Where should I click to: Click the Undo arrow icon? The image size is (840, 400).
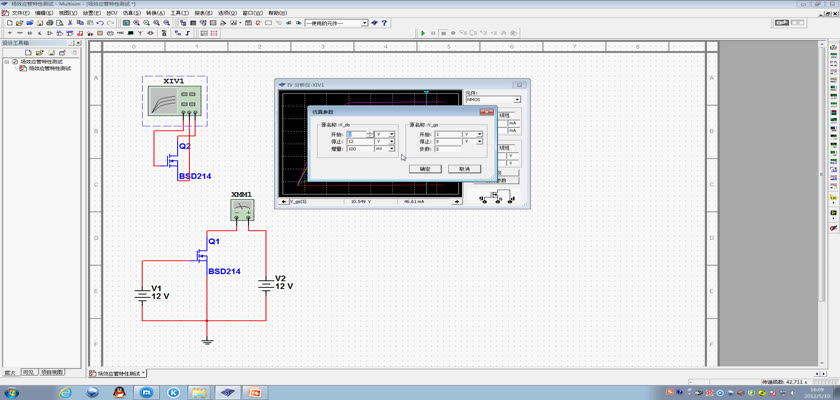pyautogui.click(x=100, y=23)
